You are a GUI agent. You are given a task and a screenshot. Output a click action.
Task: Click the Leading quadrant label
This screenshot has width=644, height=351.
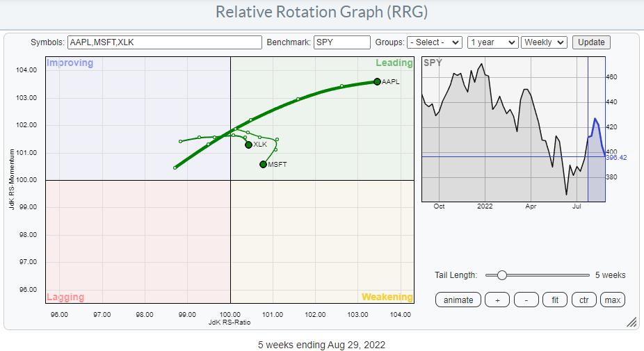point(394,63)
